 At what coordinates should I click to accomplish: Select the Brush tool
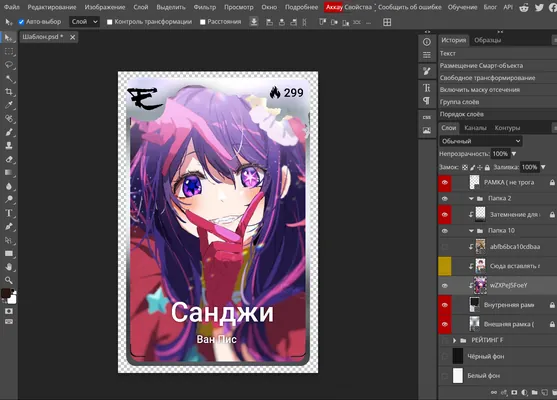9,132
